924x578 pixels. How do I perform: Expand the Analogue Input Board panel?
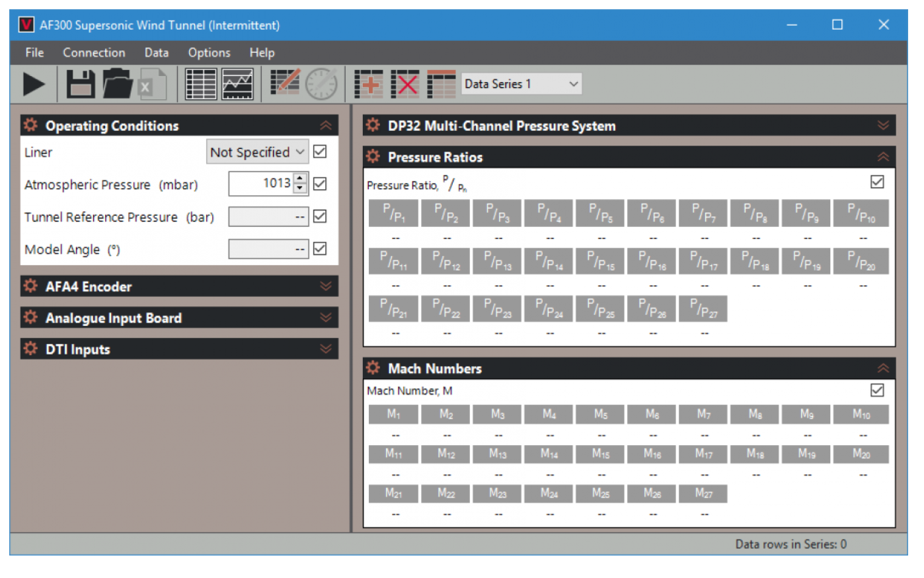tap(326, 317)
